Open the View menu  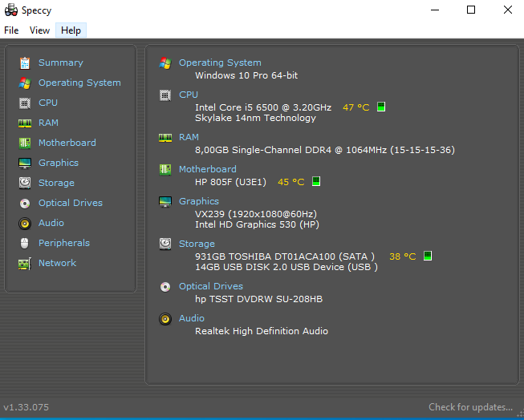(39, 30)
